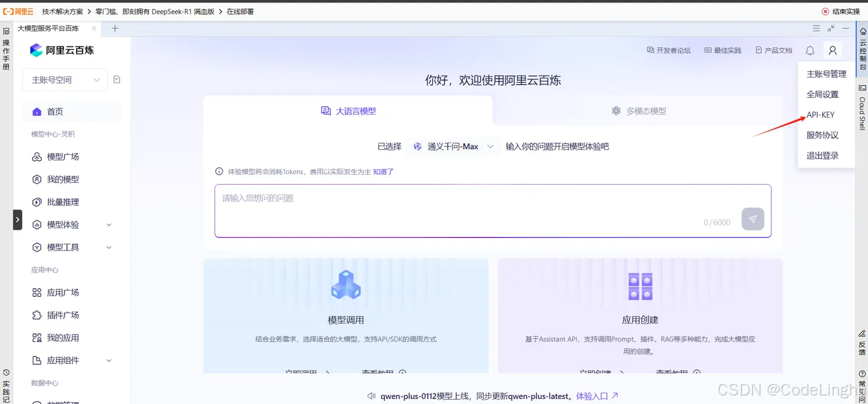
Task: Click the 应用组件 folder icon
Action: click(37, 360)
